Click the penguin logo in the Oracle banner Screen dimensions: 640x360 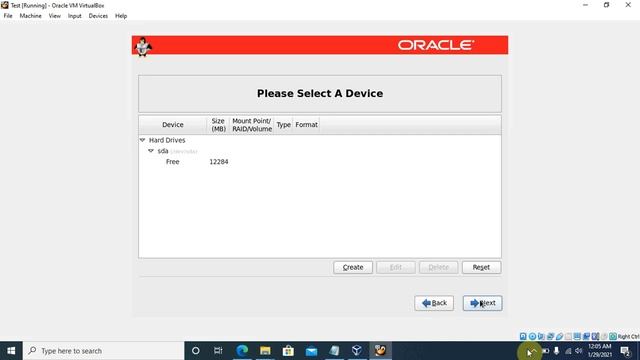143,47
